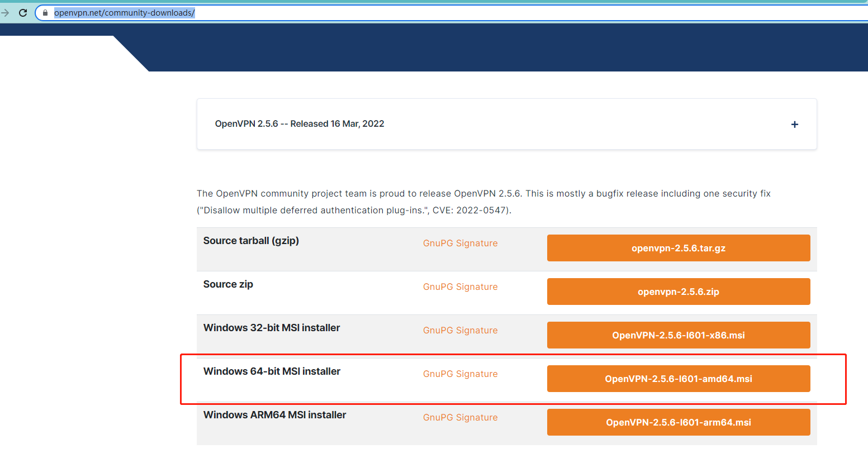Click the Source tarball (gzip) label
Viewport: 868px width, 468px height.
tap(251, 241)
